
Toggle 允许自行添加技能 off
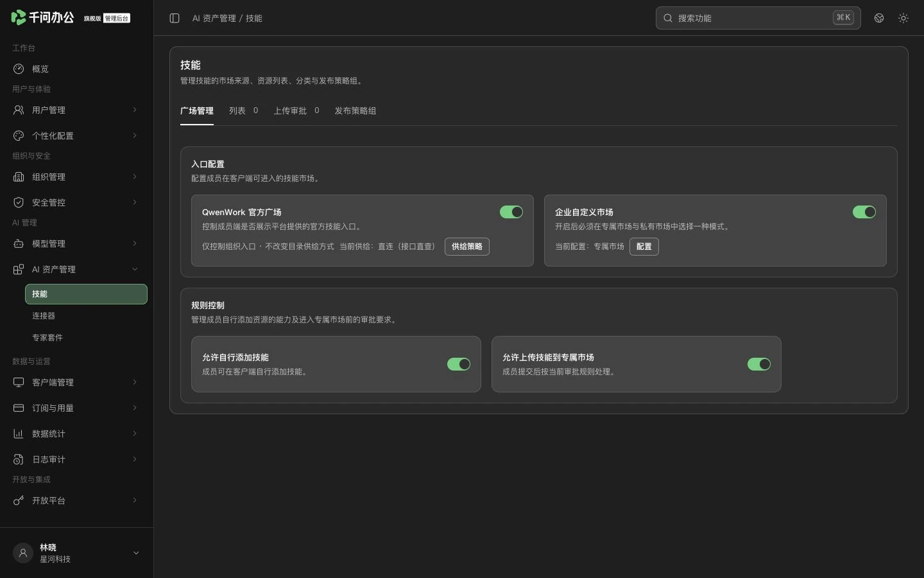[x=459, y=364]
